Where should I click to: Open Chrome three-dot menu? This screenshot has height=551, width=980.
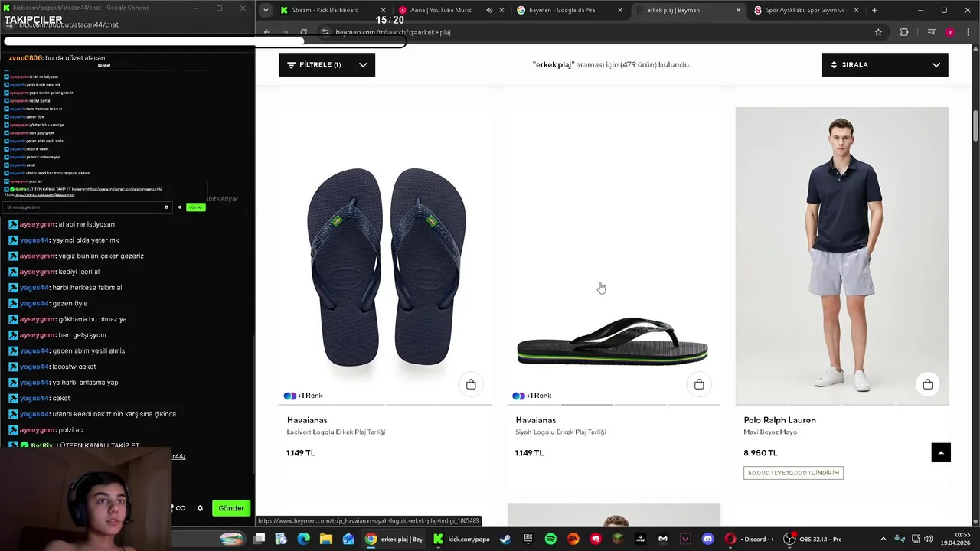tap(967, 32)
